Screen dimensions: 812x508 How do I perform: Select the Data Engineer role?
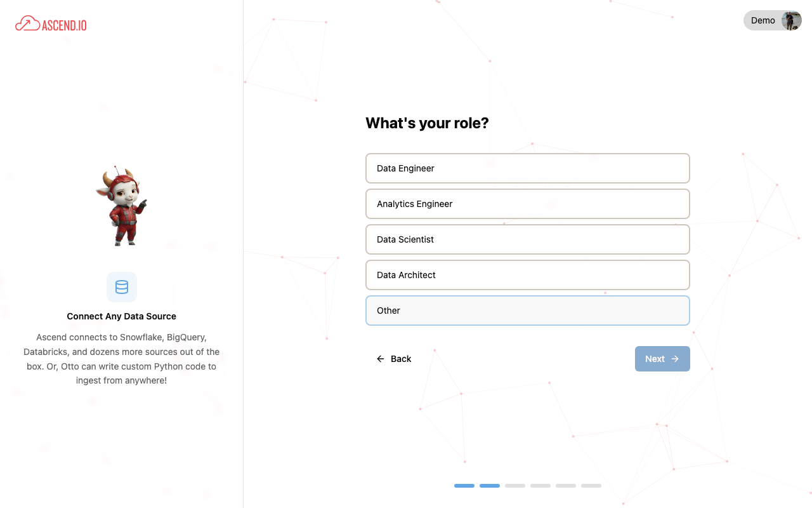[x=528, y=168]
